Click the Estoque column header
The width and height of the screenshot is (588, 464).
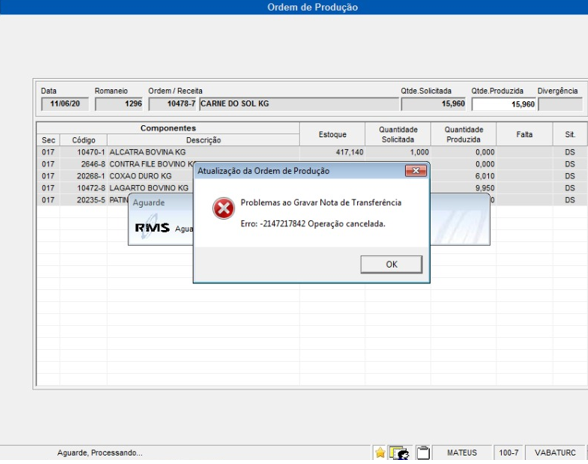tap(332, 134)
